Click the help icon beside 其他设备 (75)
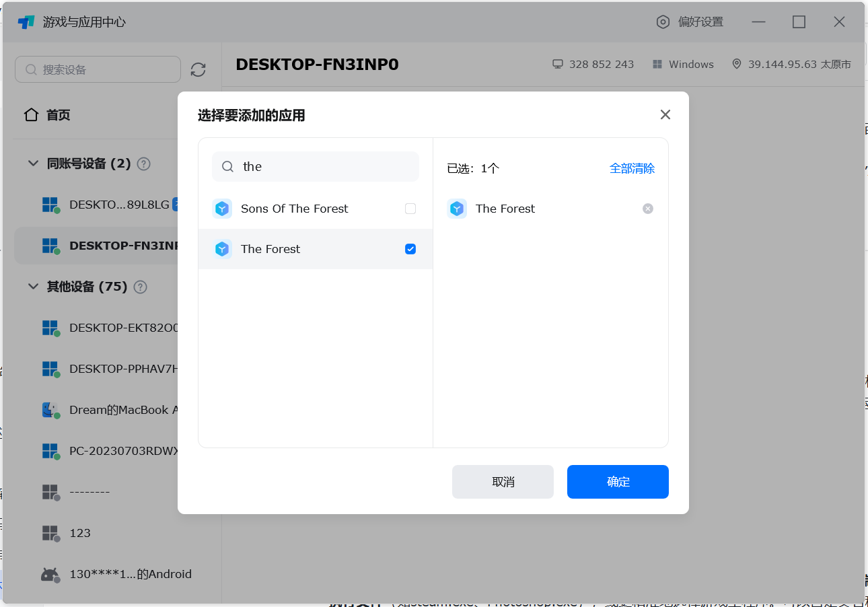The image size is (868, 607). tap(140, 287)
